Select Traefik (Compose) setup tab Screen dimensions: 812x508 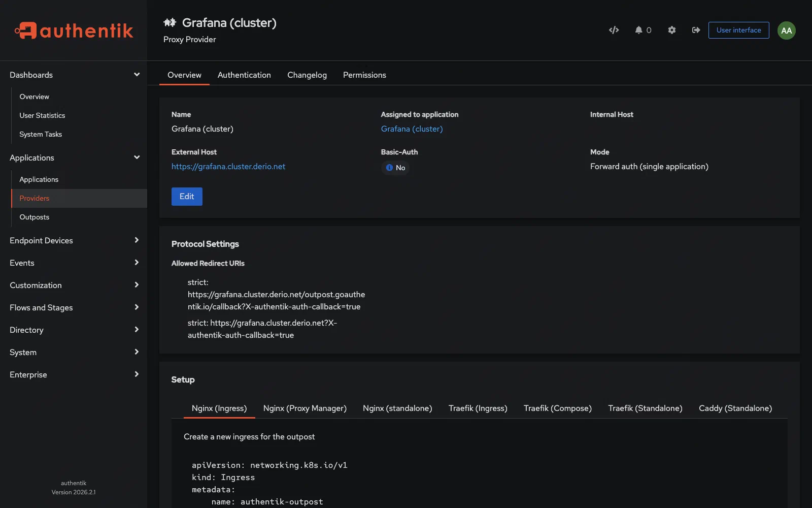pos(558,408)
